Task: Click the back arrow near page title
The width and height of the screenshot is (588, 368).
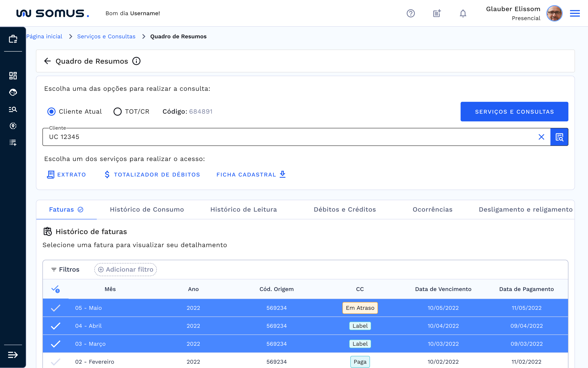Action: (48, 61)
